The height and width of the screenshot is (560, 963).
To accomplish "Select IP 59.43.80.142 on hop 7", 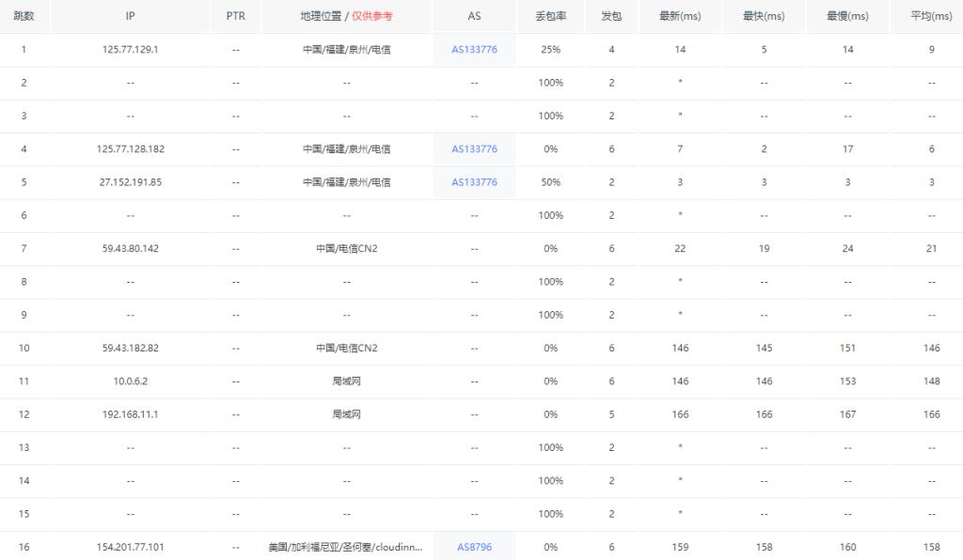I will pyautogui.click(x=130, y=248).
